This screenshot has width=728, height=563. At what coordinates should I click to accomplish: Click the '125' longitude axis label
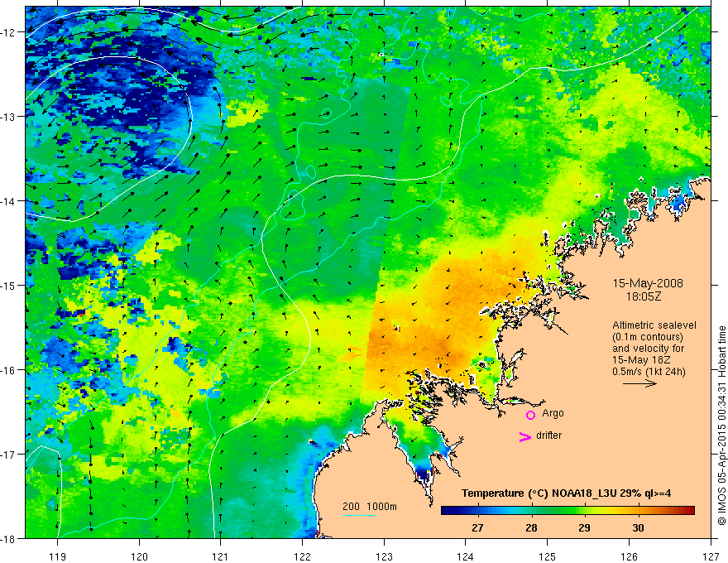[548, 557]
